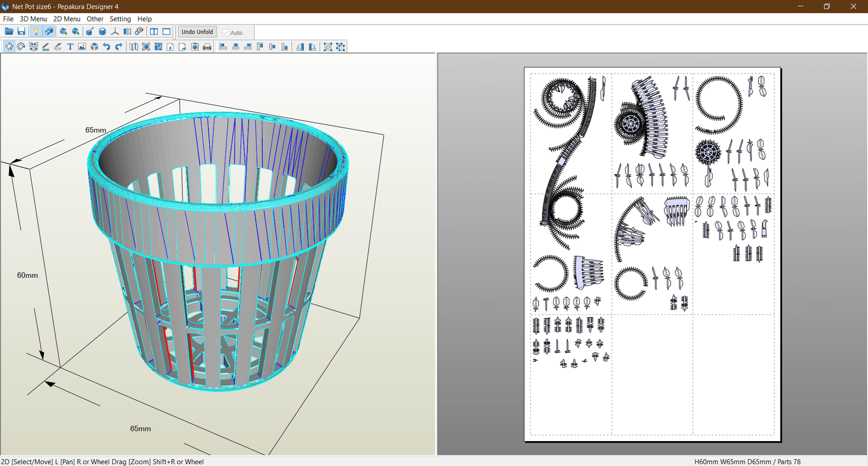The width and height of the screenshot is (868, 466).
Task: Expand the 2D Menu dropdown
Action: click(x=67, y=19)
